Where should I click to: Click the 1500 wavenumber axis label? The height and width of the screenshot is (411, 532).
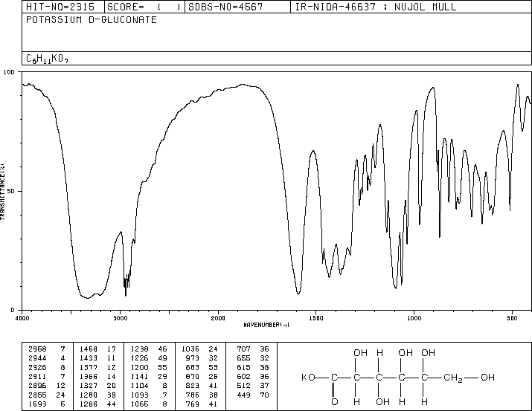[x=315, y=318]
